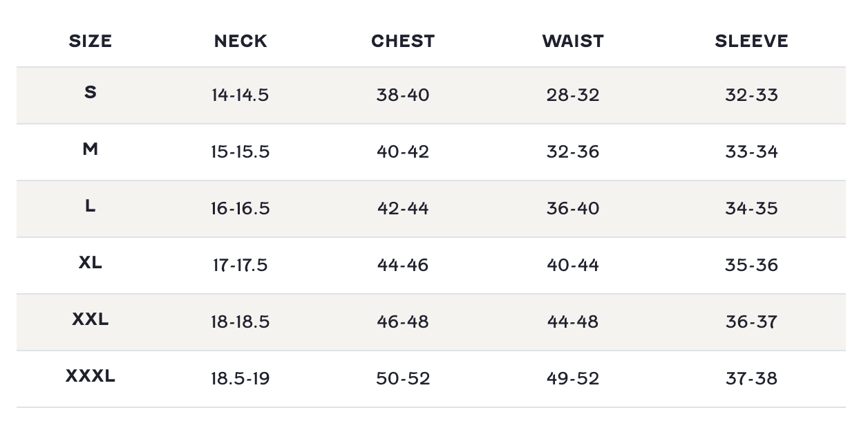Select the 50-52 chest measurement cell

[x=403, y=379]
